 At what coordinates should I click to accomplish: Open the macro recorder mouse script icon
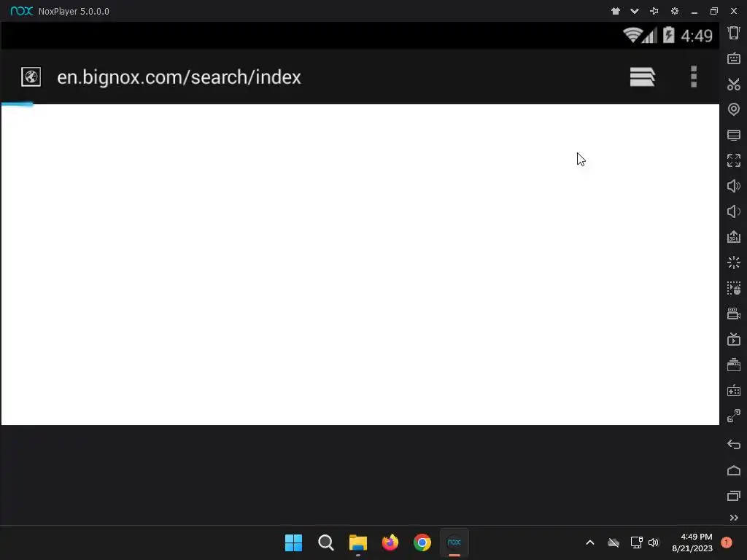point(734,288)
